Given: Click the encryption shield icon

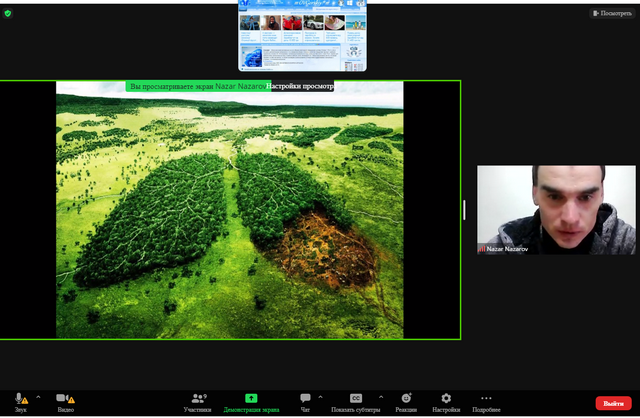Looking at the screenshot, I should click(8, 13).
